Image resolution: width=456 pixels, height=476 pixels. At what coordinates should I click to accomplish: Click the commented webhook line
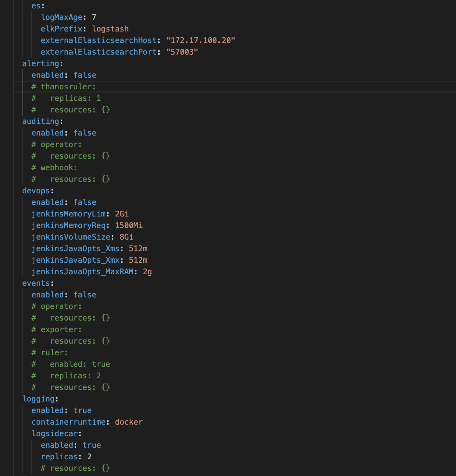(58, 167)
